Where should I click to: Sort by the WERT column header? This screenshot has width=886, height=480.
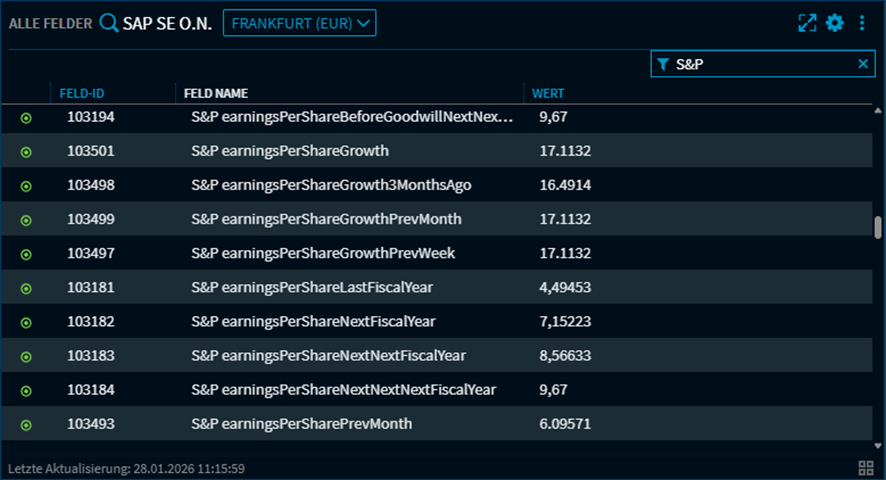coord(548,93)
